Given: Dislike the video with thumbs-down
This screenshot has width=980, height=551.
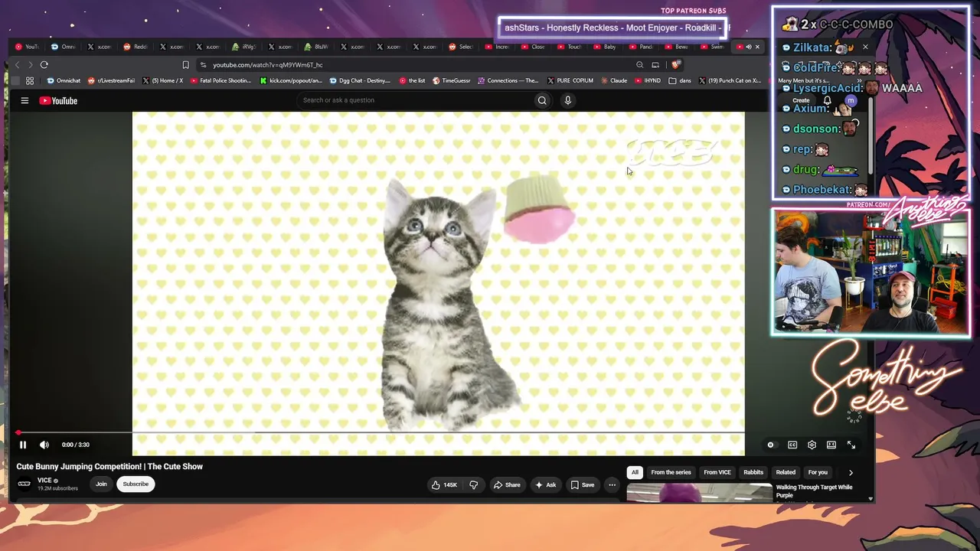Looking at the screenshot, I should click(474, 484).
